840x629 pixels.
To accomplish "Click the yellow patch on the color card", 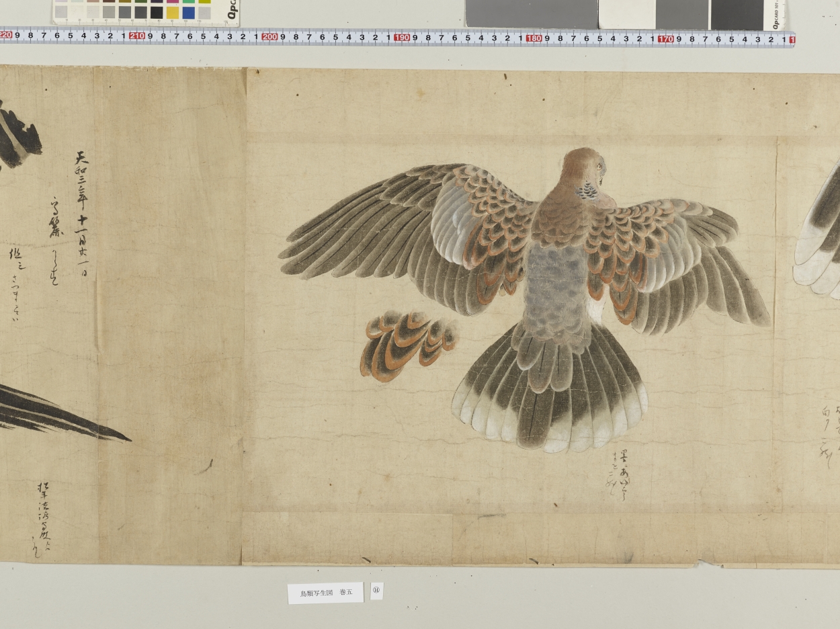I will (x=173, y=13).
